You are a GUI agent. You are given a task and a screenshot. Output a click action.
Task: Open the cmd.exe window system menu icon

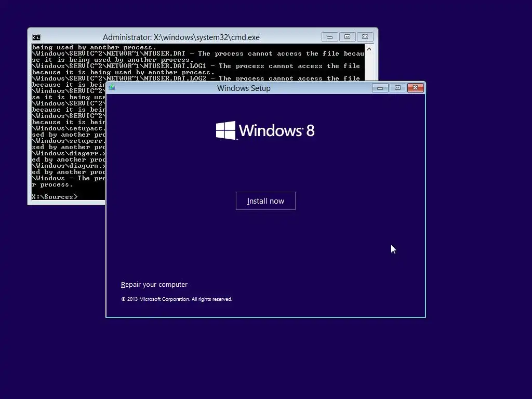(36, 37)
